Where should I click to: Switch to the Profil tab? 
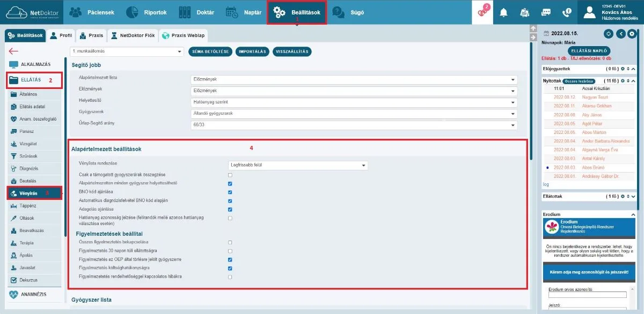[x=60, y=35]
